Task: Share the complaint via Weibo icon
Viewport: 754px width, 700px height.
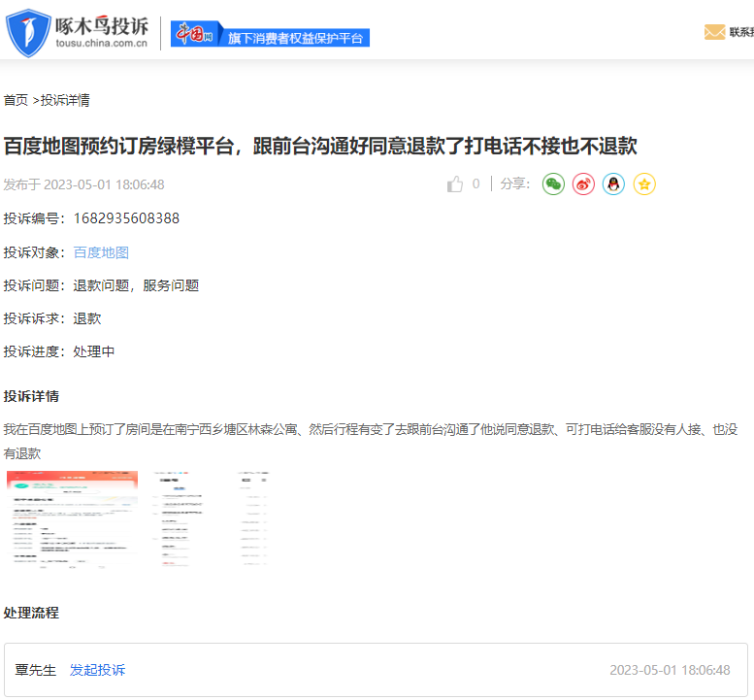Action: (583, 184)
